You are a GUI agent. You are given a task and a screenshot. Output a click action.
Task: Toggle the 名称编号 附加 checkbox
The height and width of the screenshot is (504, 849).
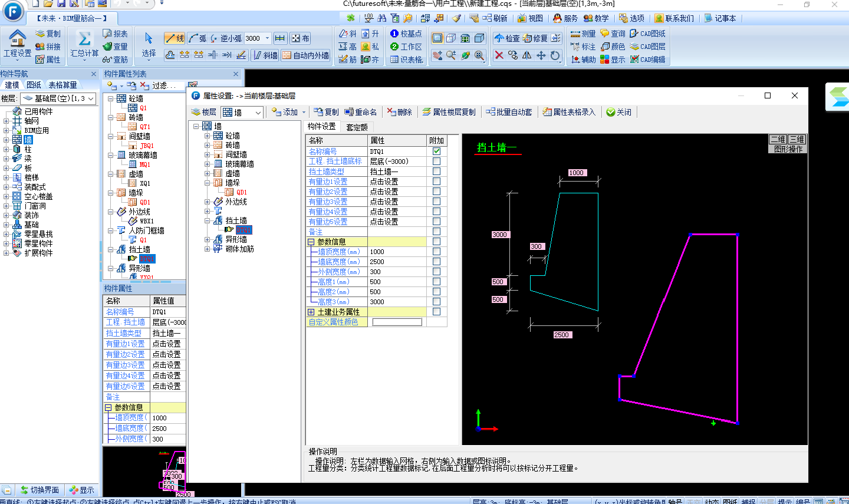click(436, 151)
